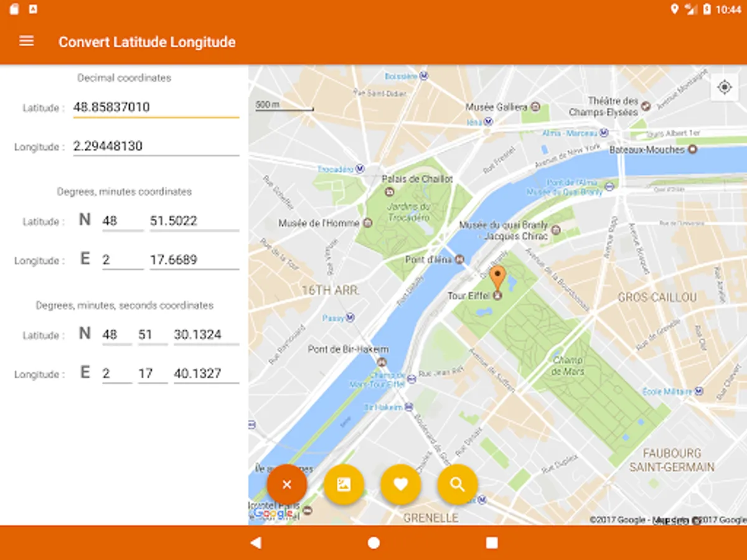Screen dimensions: 747x560
Task: Toggle E hemisphere in degrees-minutes longitude row
Action: tap(85, 259)
